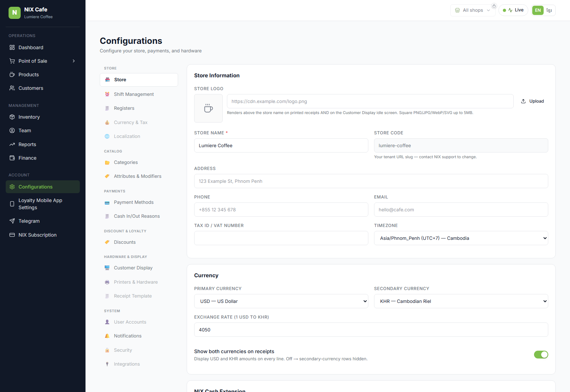Open the Primary Currency dropdown
The width and height of the screenshot is (570, 392).
[281, 301]
